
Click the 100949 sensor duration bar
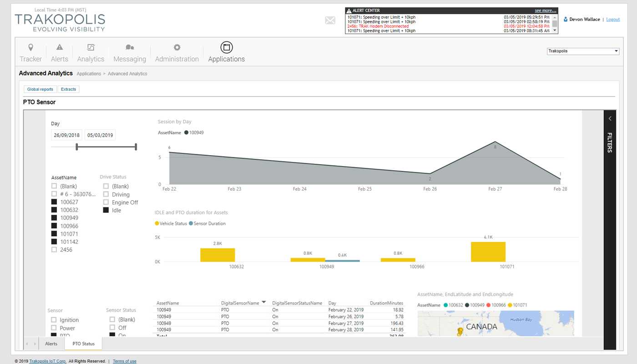click(343, 261)
